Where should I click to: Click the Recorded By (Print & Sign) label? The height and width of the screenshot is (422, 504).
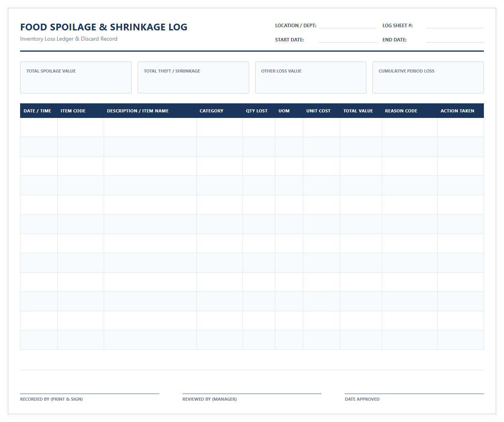point(51,399)
